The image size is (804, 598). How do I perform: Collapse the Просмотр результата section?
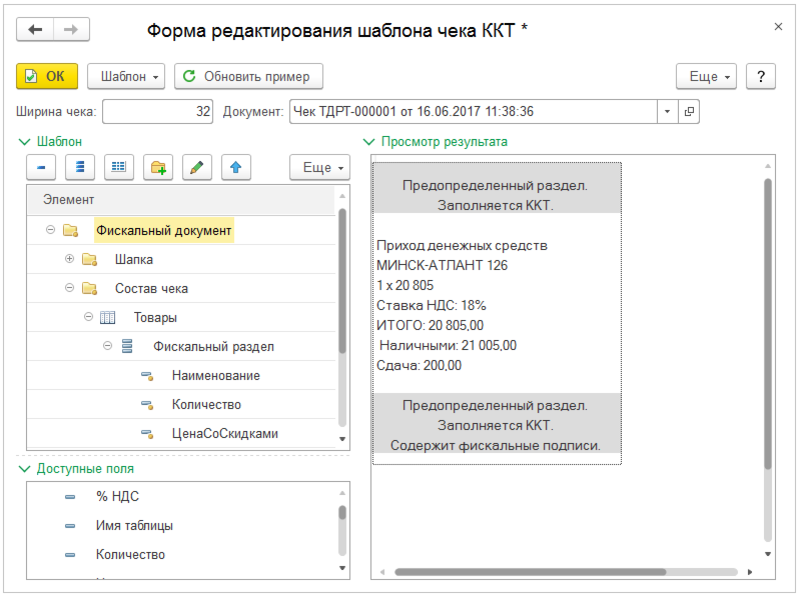(x=435, y=142)
